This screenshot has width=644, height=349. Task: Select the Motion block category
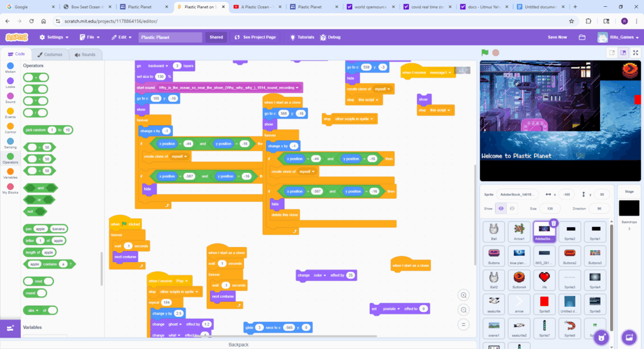click(x=11, y=67)
